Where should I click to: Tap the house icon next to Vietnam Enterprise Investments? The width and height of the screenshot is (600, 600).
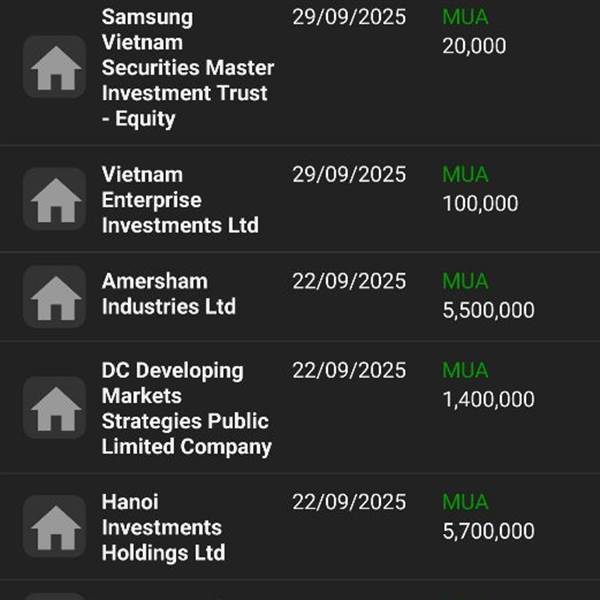tap(55, 199)
